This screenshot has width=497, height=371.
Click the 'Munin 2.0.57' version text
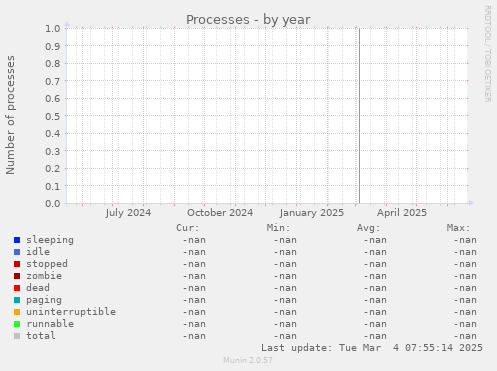248,360
